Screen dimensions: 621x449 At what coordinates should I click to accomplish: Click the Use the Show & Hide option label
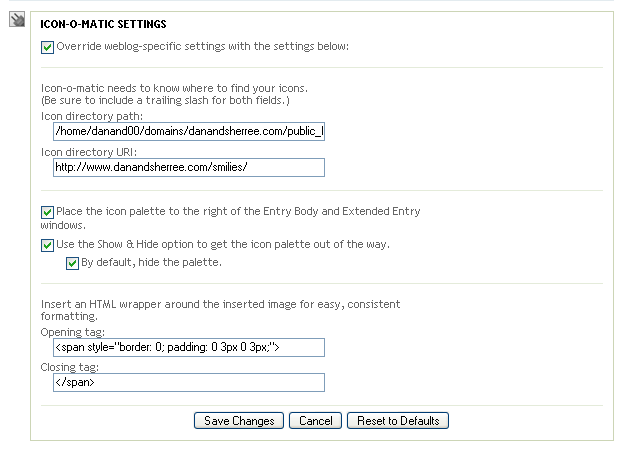tap(223, 244)
